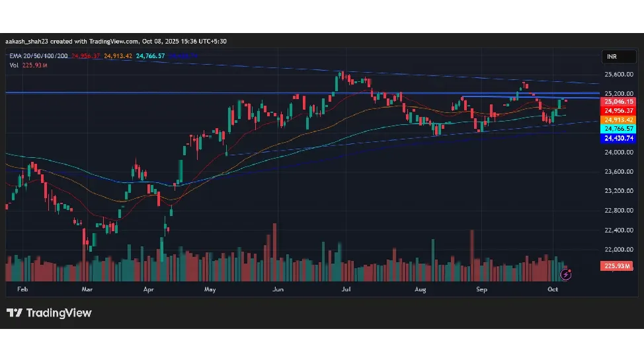Viewport: 644px width, 362px height.
Task: Click the red 24,956.37 price axis tag
Action: [x=618, y=110]
